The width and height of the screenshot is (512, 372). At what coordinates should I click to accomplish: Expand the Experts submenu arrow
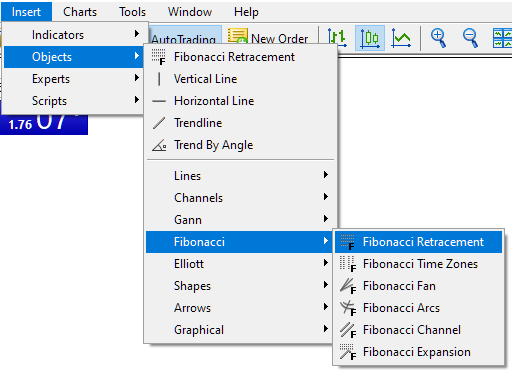137,78
